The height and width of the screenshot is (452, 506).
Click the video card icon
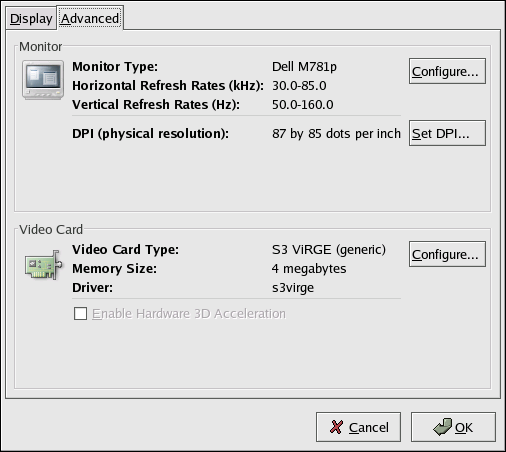43,265
